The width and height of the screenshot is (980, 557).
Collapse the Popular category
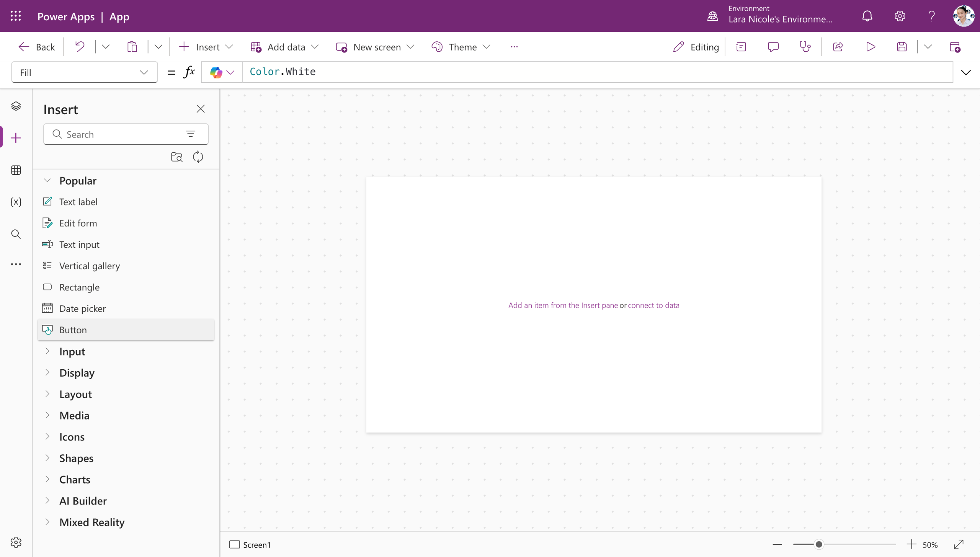47,180
